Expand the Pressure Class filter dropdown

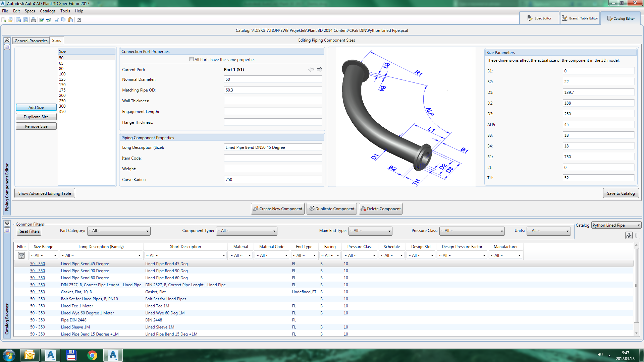(472, 231)
